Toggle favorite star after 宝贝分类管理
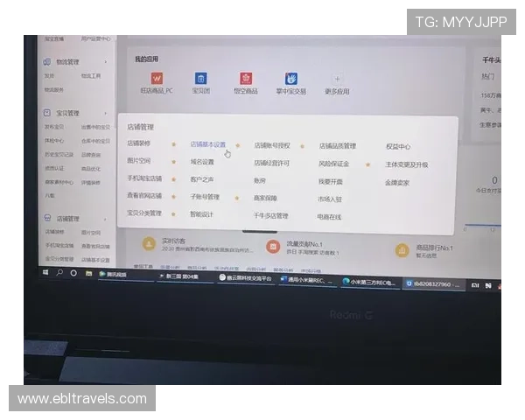Viewport: 525px width, 420px height. click(173, 214)
